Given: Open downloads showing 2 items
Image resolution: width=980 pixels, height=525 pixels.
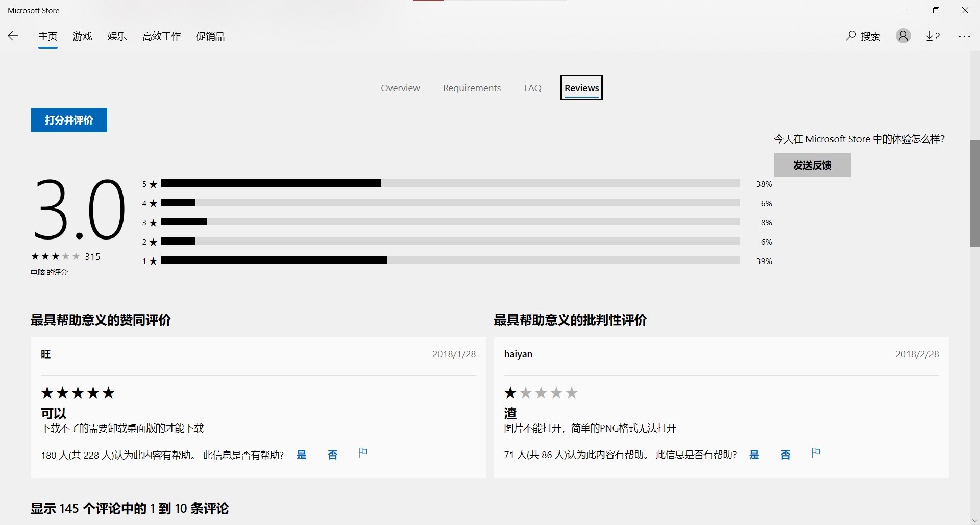Looking at the screenshot, I should (x=933, y=36).
